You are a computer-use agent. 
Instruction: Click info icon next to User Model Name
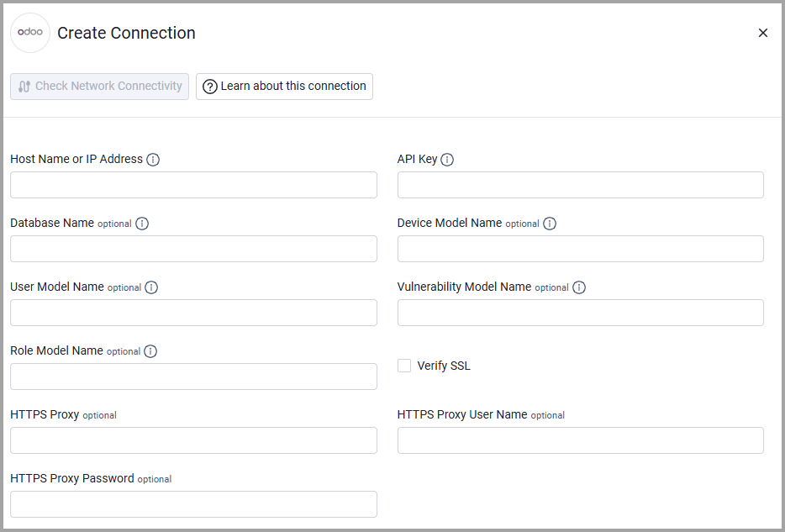(151, 287)
